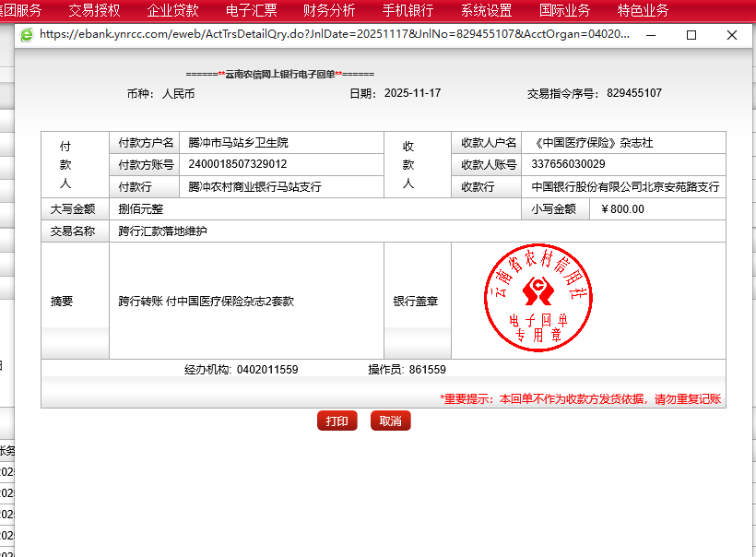Click payer account number 2400018507329012
Image resolution: width=756 pixels, height=557 pixels.
(237, 164)
